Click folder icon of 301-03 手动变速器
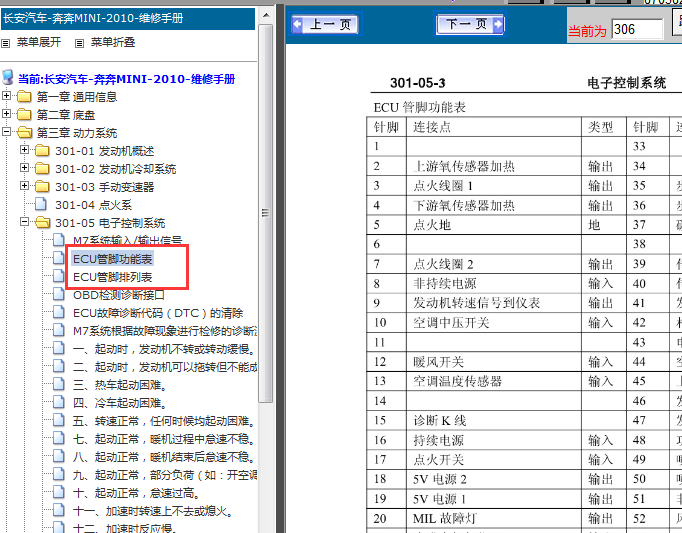The width and height of the screenshot is (682, 533). coord(42,187)
